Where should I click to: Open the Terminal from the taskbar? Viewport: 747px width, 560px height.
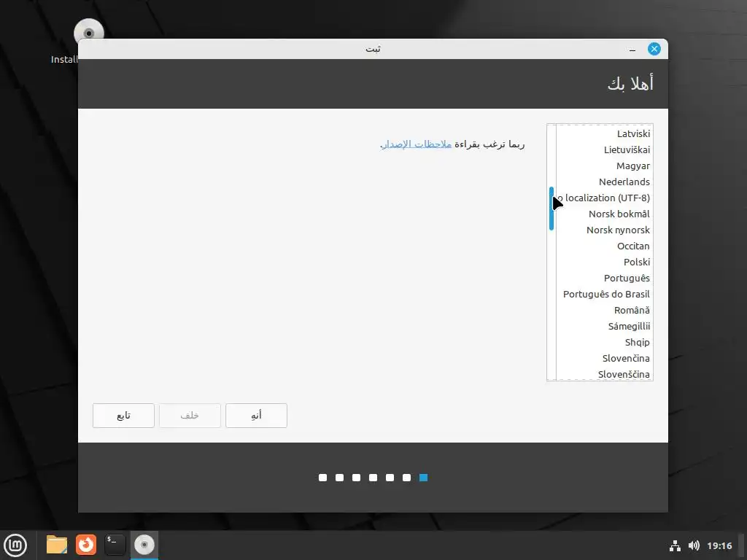click(115, 545)
